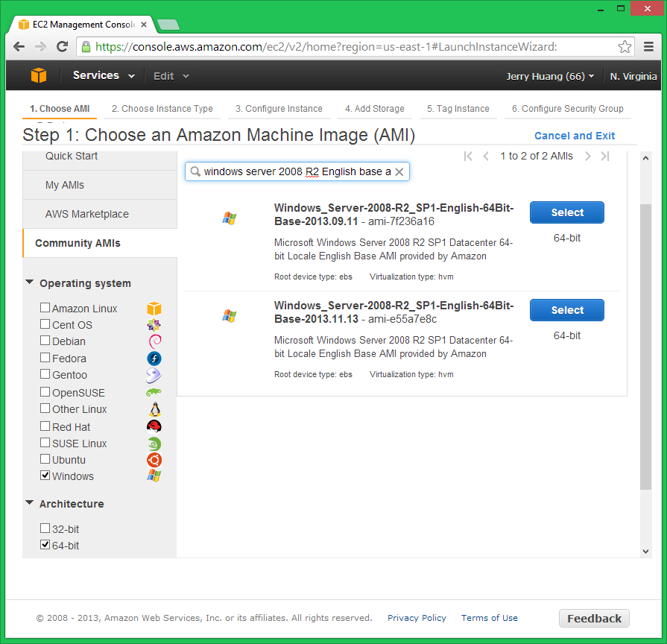667x644 pixels.
Task: Check the Fedora checkbox
Action: (45, 358)
